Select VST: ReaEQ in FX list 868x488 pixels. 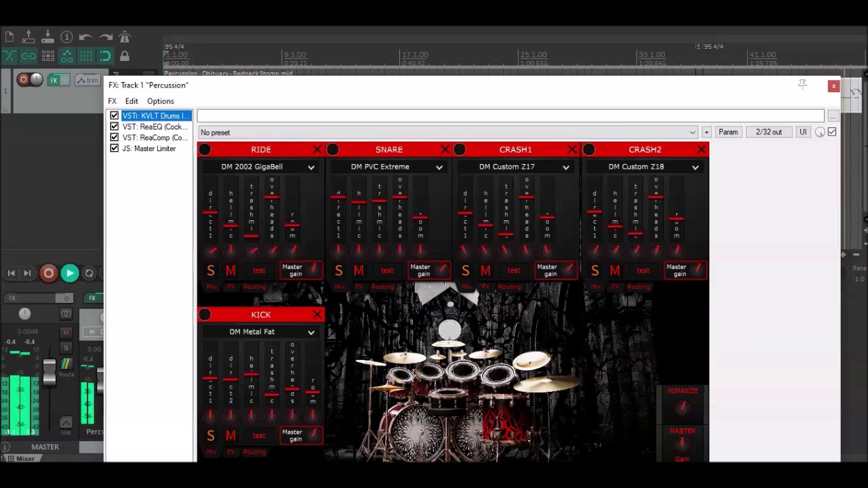[x=155, y=127]
